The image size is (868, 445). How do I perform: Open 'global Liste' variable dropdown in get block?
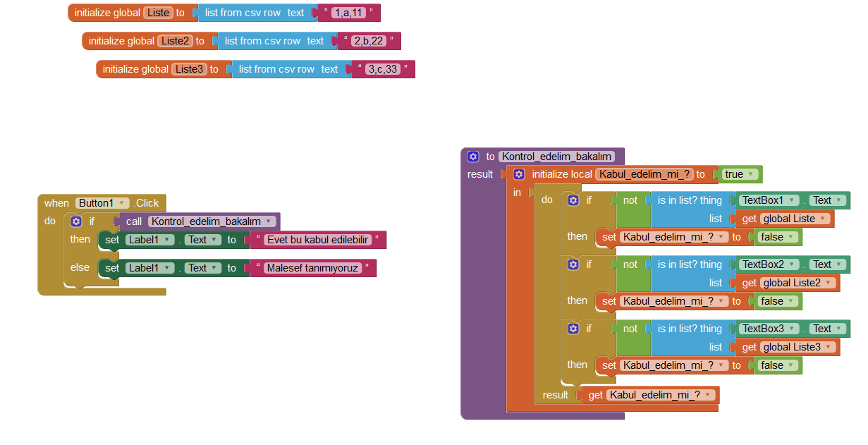[x=795, y=219]
